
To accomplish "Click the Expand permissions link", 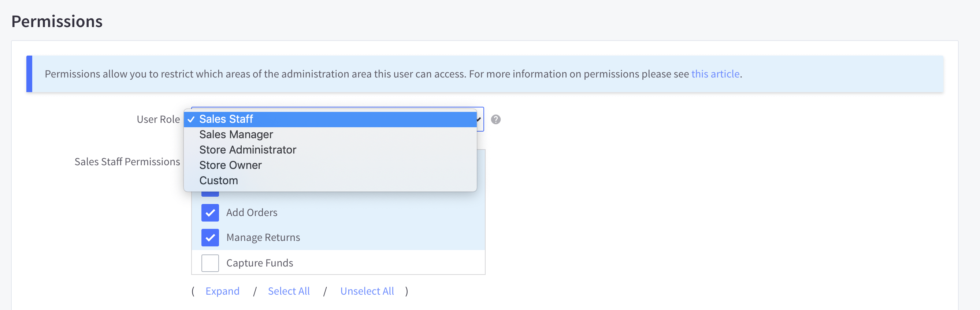I will (x=222, y=291).
